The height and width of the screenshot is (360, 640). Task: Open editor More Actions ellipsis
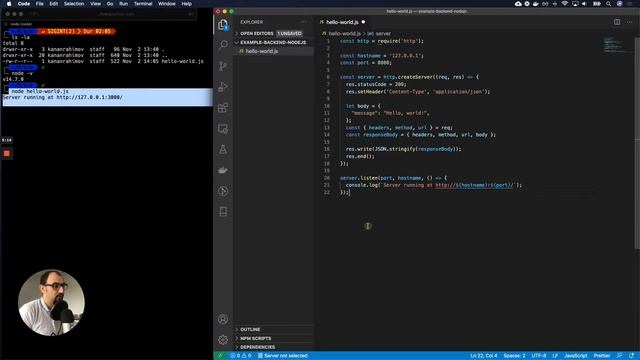pyautogui.click(x=629, y=22)
